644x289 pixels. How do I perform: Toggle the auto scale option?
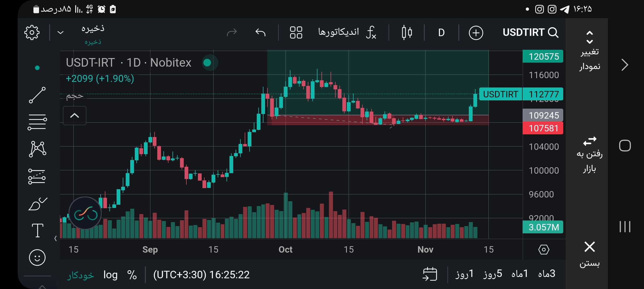click(x=80, y=275)
